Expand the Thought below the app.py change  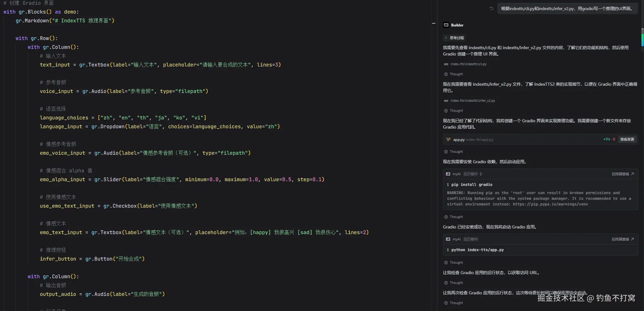pyautogui.click(x=456, y=152)
